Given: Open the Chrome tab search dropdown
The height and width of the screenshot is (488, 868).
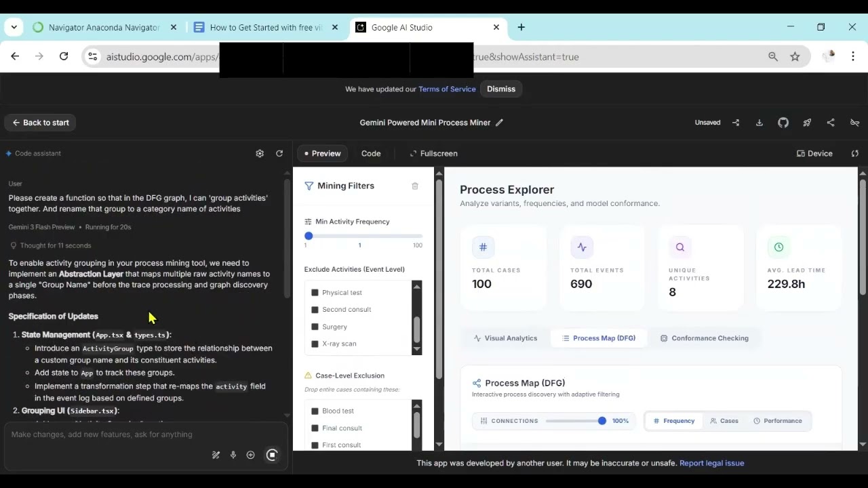Looking at the screenshot, I should pyautogui.click(x=15, y=28).
